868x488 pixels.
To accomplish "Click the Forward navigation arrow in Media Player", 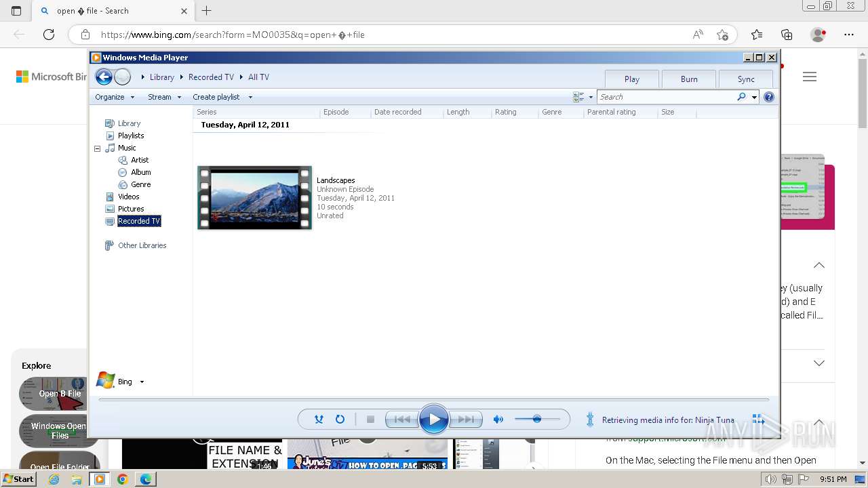I will pyautogui.click(x=122, y=77).
